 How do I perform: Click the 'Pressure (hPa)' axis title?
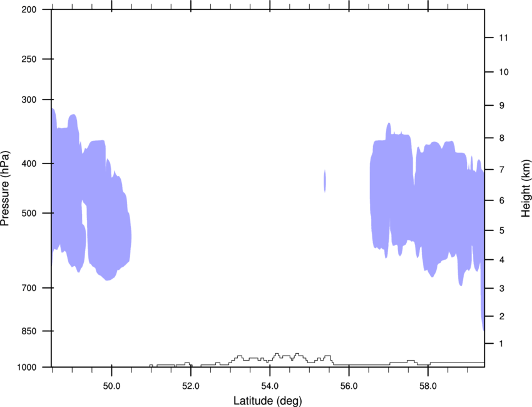pos(5,188)
